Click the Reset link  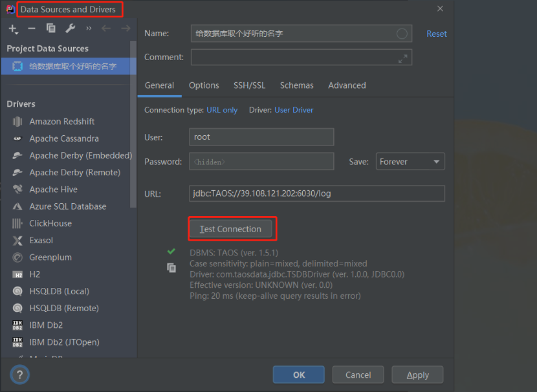pyautogui.click(x=436, y=34)
